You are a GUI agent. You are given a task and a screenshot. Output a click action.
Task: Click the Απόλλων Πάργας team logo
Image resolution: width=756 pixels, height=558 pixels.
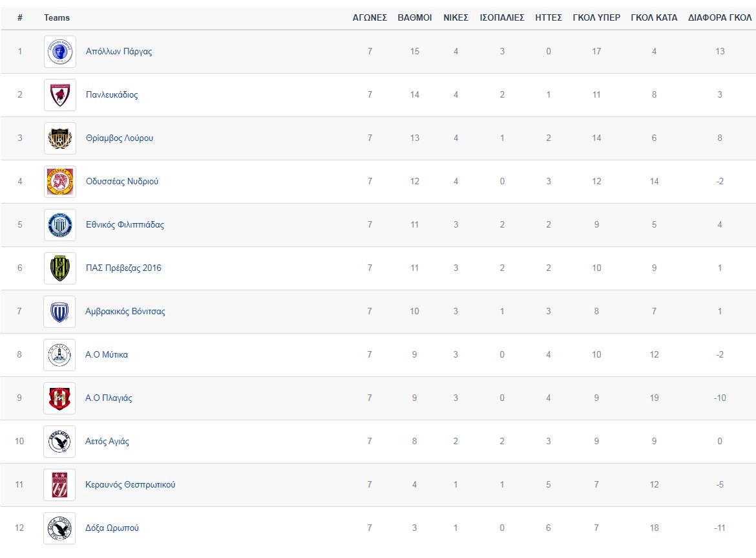59,52
